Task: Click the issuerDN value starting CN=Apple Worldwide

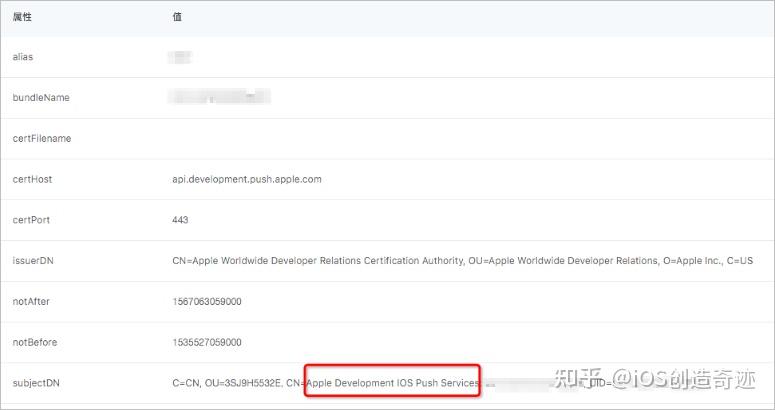Action: (x=463, y=261)
